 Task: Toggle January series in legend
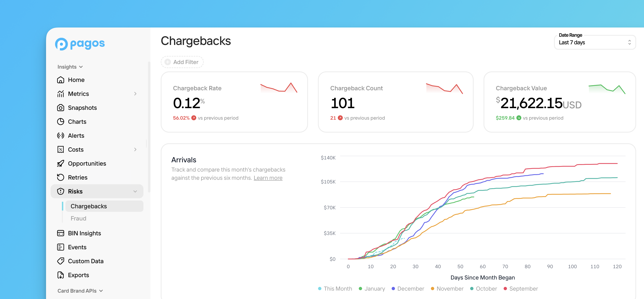372,289
